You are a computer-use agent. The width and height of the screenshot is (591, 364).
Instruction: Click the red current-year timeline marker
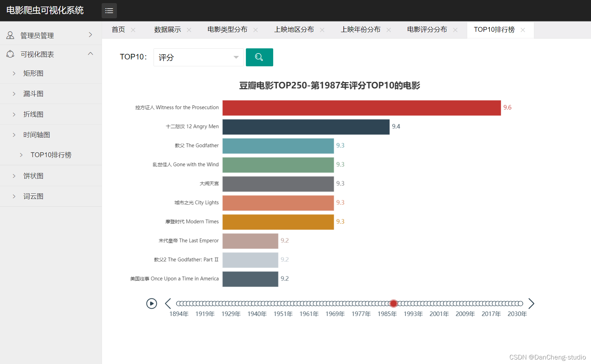coord(393,304)
